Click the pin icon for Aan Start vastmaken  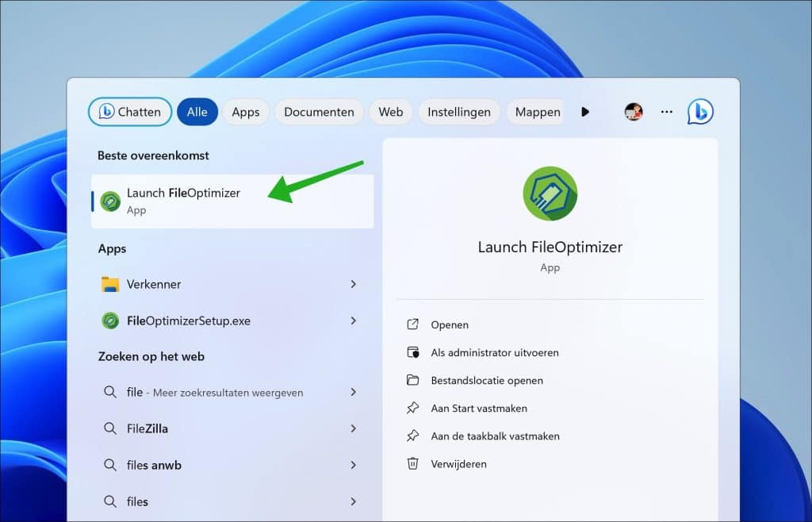[x=412, y=409]
